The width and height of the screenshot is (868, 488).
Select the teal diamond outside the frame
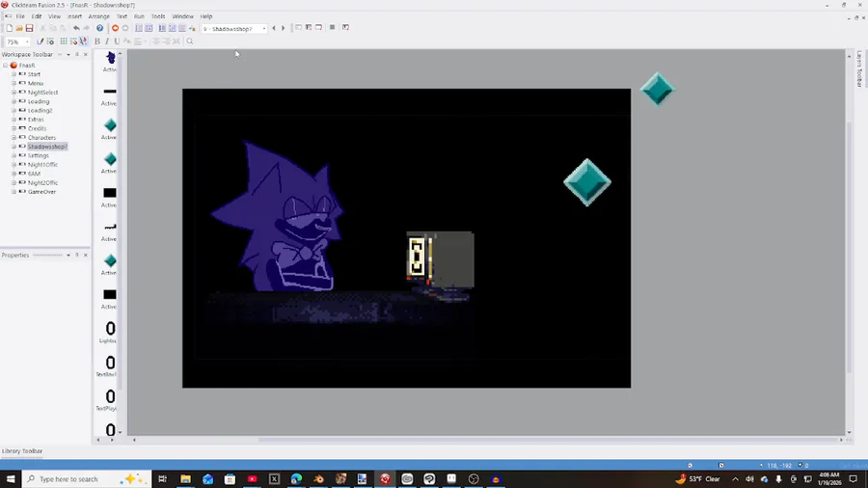click(x=657, y=89)
